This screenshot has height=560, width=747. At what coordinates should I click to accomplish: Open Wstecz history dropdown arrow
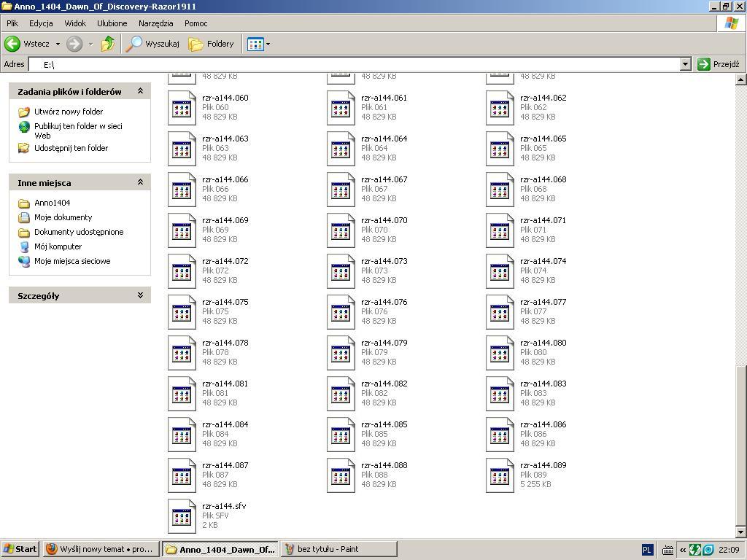pos(58,44)
